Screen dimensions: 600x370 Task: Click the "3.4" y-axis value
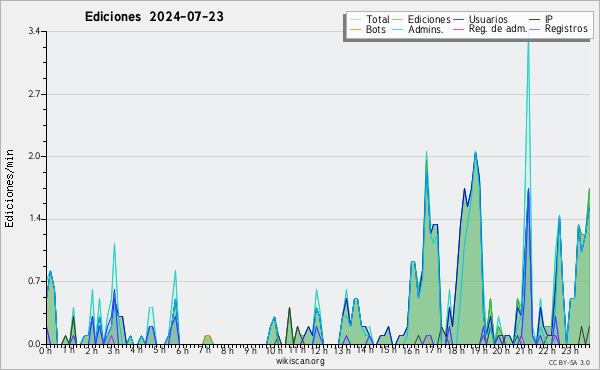click(34, 31)
